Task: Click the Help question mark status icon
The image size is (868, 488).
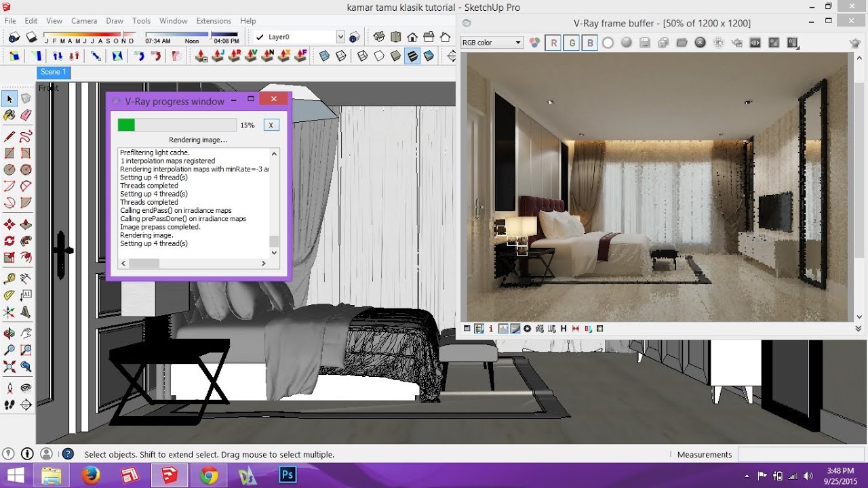Action: pyautogui.click(x=67, y=454)
